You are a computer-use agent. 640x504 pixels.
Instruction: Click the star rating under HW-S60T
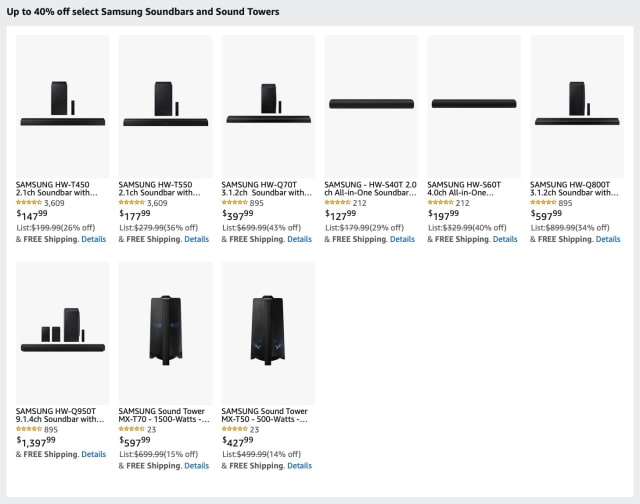(441, 203)
